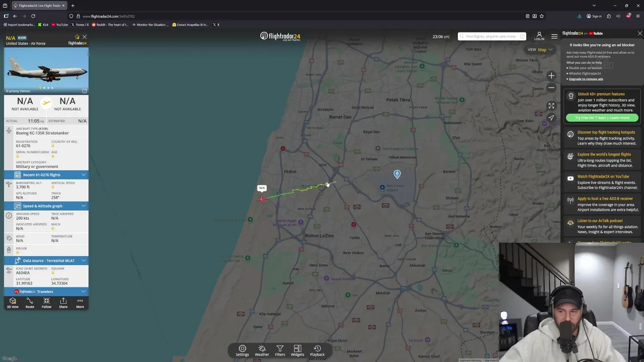Select the red KC-135R aircraft marker
This screenshot has height=362, width=644.
point(261,199)
